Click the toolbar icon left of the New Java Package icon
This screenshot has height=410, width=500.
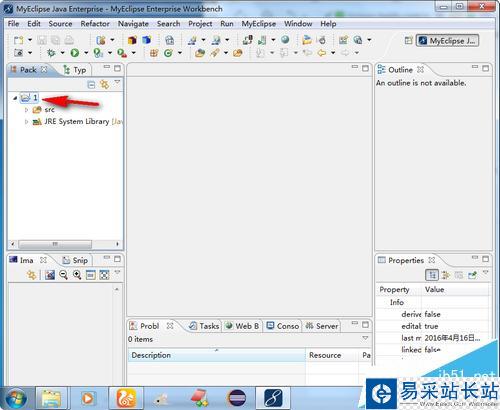coord(121,53)
